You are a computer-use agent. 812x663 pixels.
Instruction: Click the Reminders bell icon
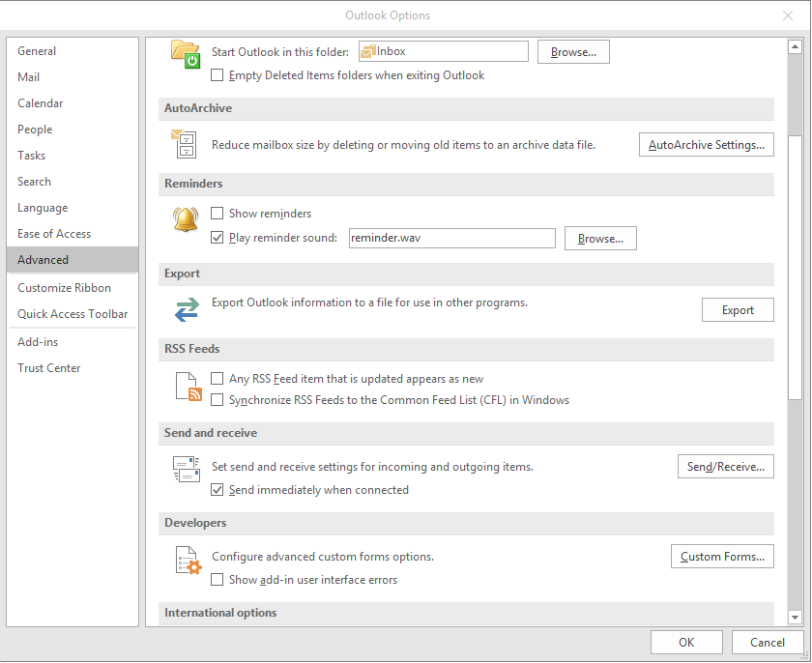click(186, 220)
